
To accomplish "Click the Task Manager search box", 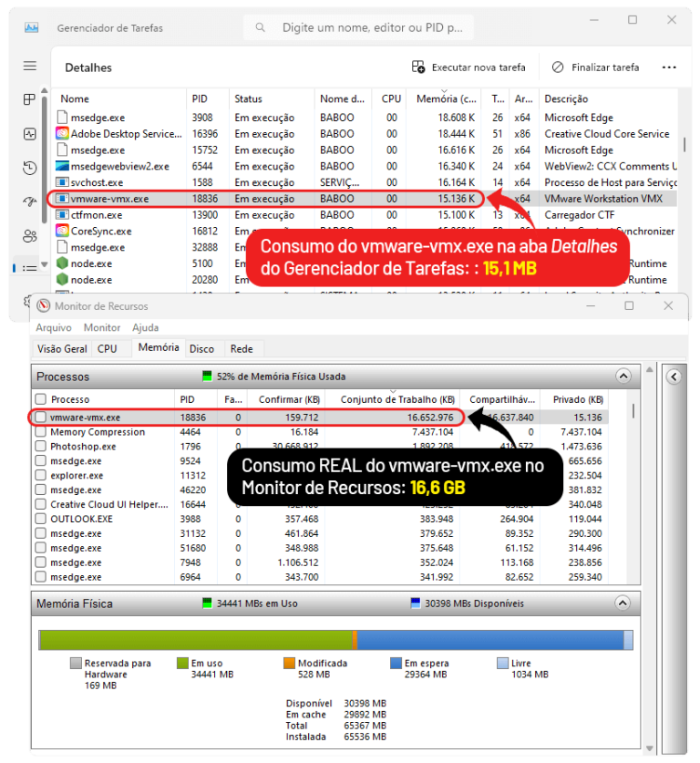I will 383,28.
